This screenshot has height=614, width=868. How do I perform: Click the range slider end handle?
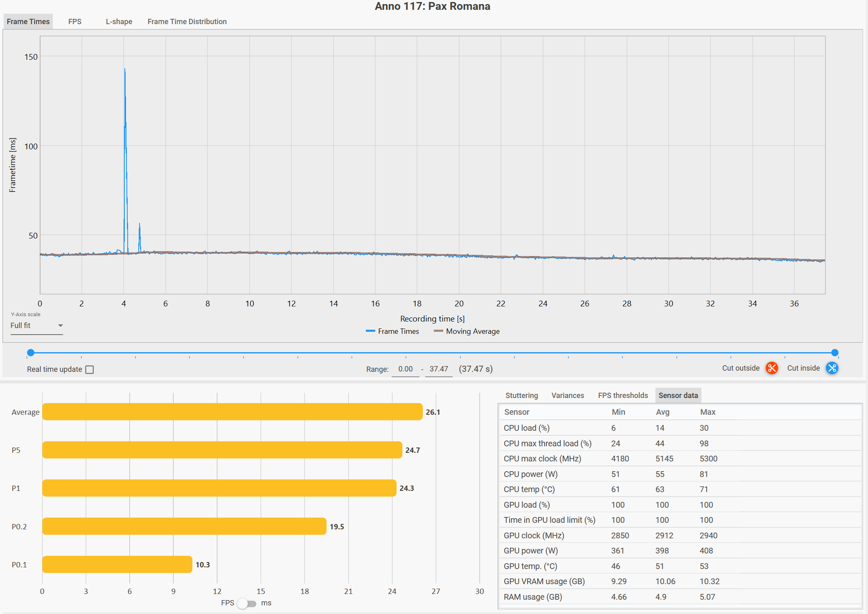835,353
